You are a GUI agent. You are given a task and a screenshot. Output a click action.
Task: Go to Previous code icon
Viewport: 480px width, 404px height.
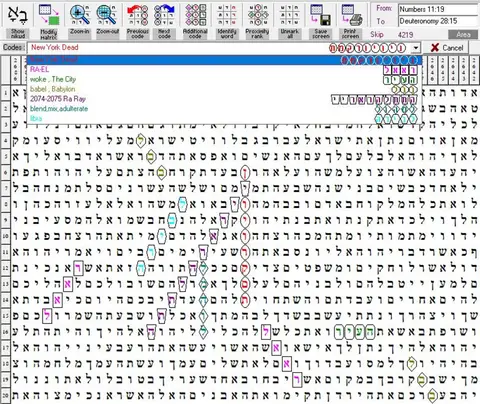click(137, 15)
